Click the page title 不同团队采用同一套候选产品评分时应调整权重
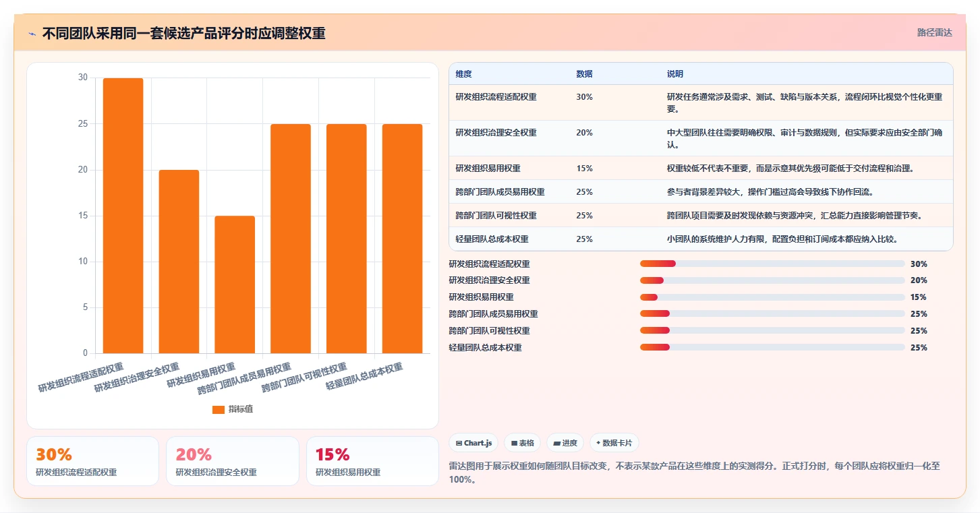Screen dimensions: 980x513 tap(183, 34)
